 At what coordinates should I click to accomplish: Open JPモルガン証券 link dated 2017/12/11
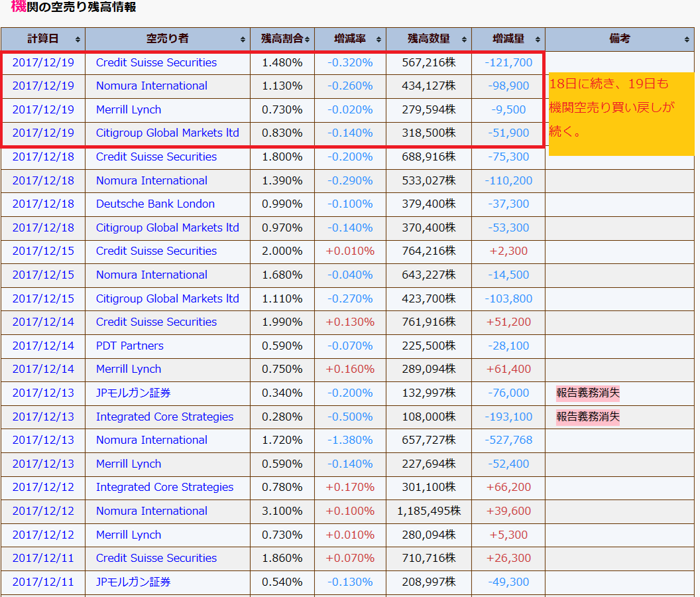tap(133, 582)
